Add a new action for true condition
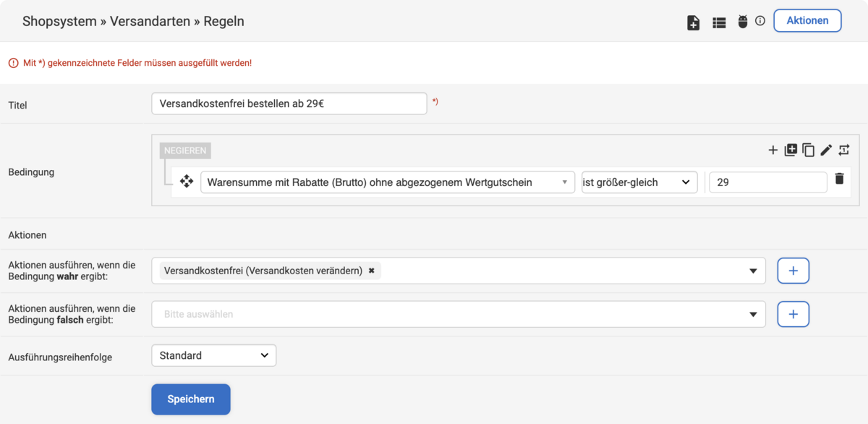 [x=793, y=271]
